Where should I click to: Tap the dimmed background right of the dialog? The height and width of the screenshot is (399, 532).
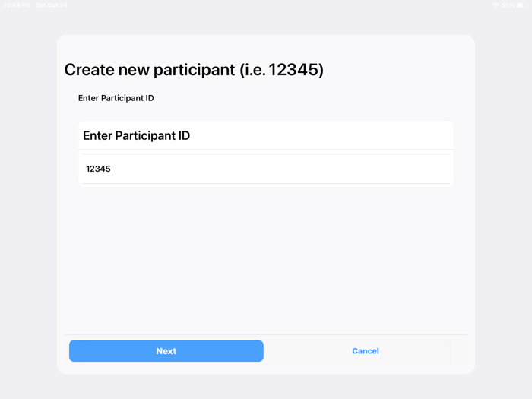(503, 205)
